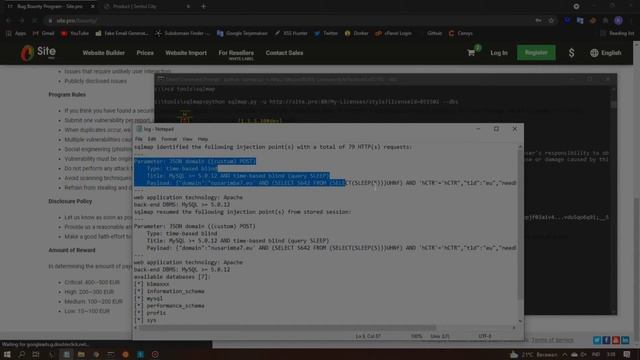Open Prices nav item

(x=145, y=53)
